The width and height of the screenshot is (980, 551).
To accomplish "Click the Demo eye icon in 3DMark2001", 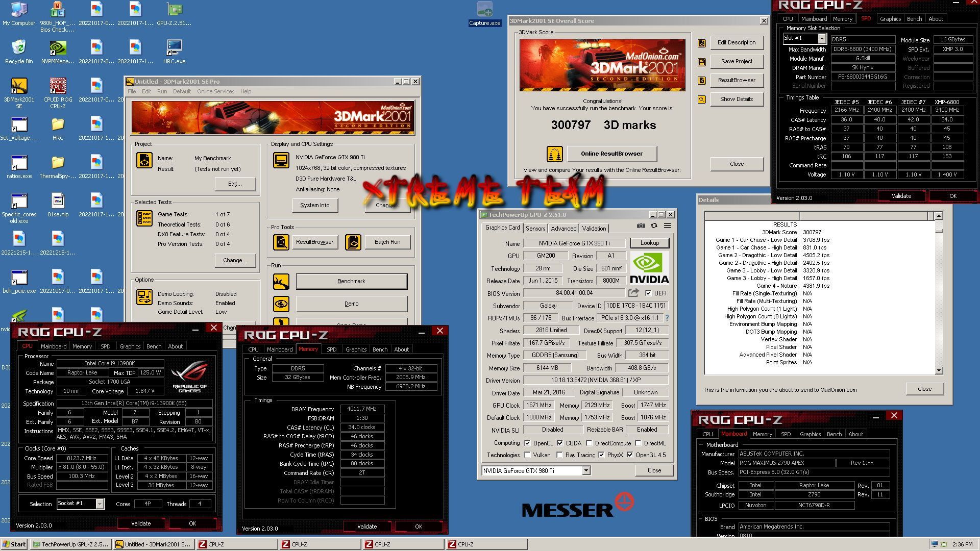I will [x=281, y=304].
